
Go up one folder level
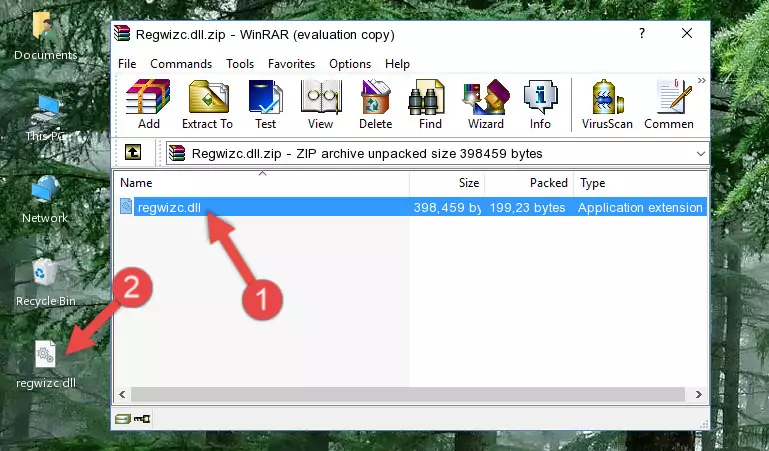pyautogui.click(x=133, y=153)
